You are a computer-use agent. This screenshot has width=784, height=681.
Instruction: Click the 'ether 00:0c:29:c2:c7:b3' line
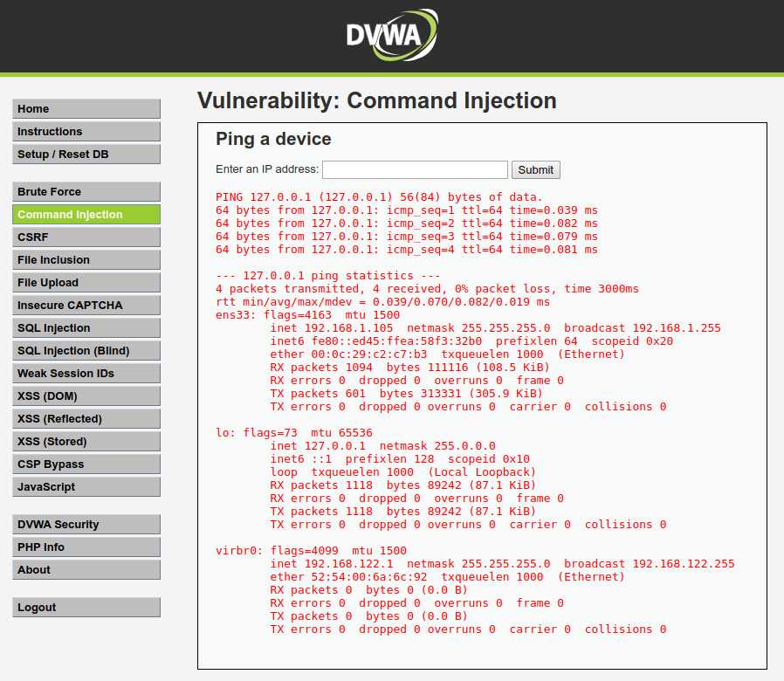click(448, 354)
